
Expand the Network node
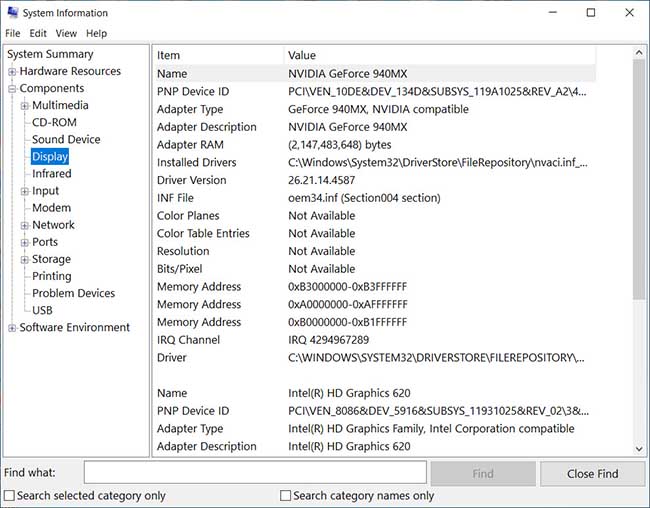(25, 225)
